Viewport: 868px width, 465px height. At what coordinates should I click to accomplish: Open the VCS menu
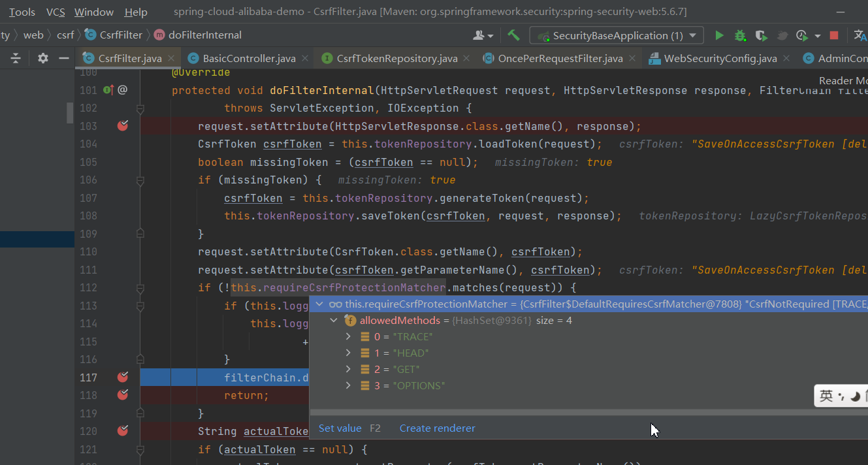tap(55, 12)
